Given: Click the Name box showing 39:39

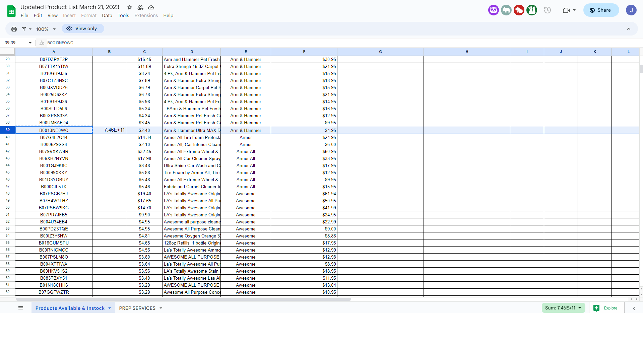Looking at the screenshot, I should pyautogui.click(x=15, y=43).
